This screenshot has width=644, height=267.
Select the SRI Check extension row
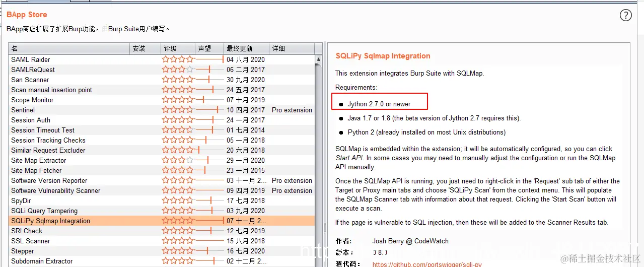(162, 231)
